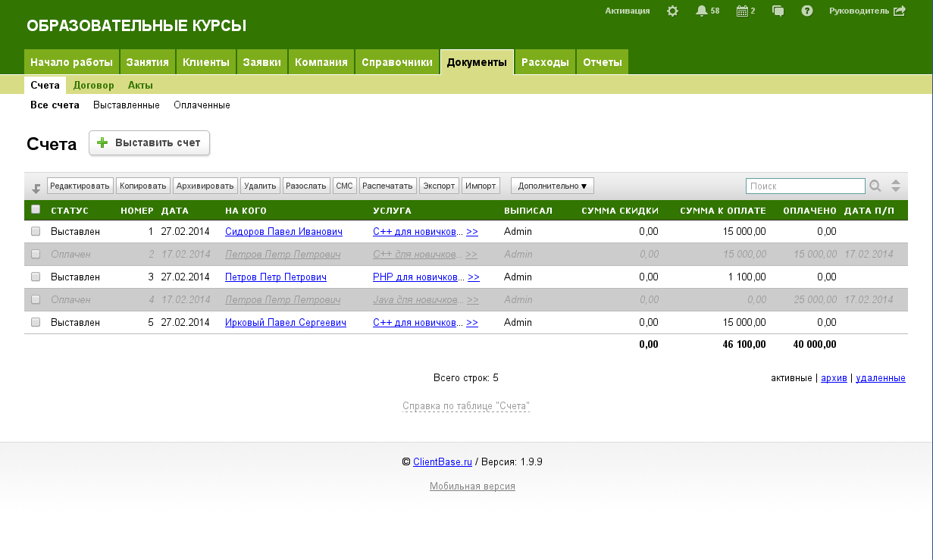Open the Акты sub-tab
Viewport: 933px width, 560px height.
point(140,86)
